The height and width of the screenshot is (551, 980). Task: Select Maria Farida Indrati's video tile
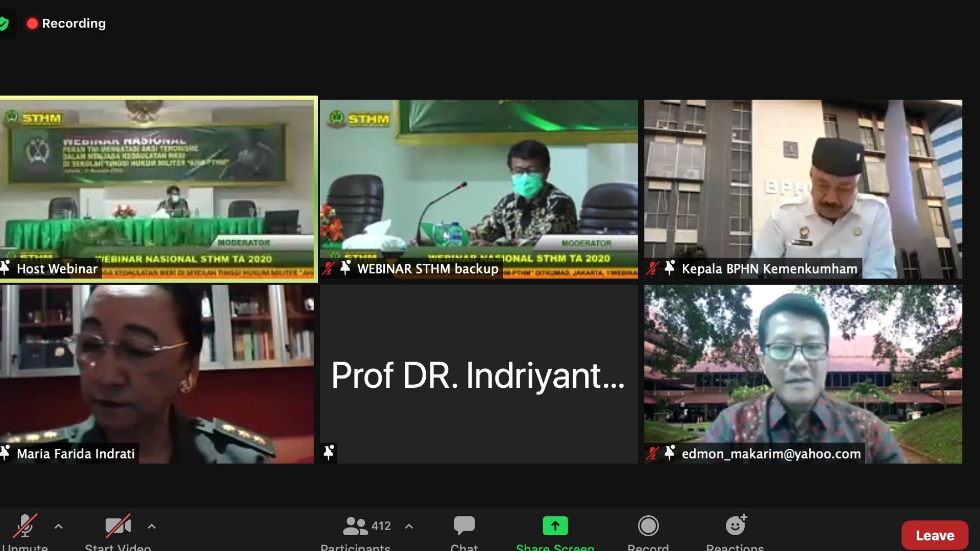tap(157, 367)
